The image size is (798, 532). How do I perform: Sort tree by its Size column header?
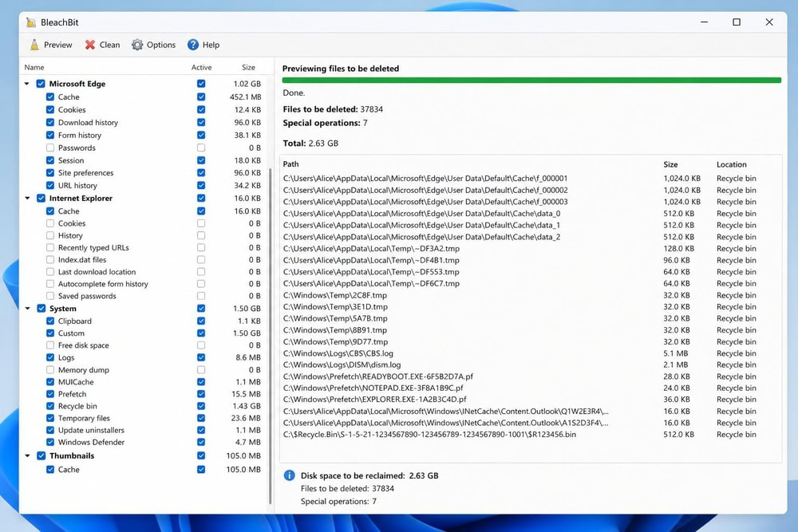coord(248,67)
